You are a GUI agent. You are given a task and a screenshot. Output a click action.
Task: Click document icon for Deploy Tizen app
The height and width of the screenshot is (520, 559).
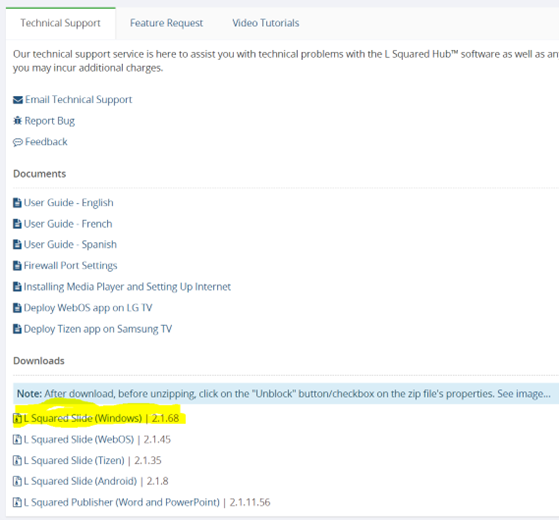[17, 329]
